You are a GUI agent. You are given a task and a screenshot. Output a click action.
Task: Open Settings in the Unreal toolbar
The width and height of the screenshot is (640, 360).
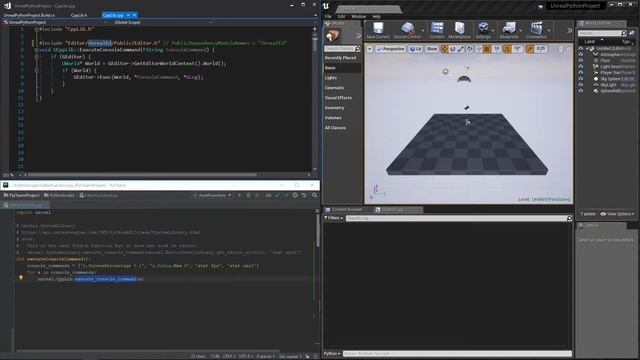point(483,30)
